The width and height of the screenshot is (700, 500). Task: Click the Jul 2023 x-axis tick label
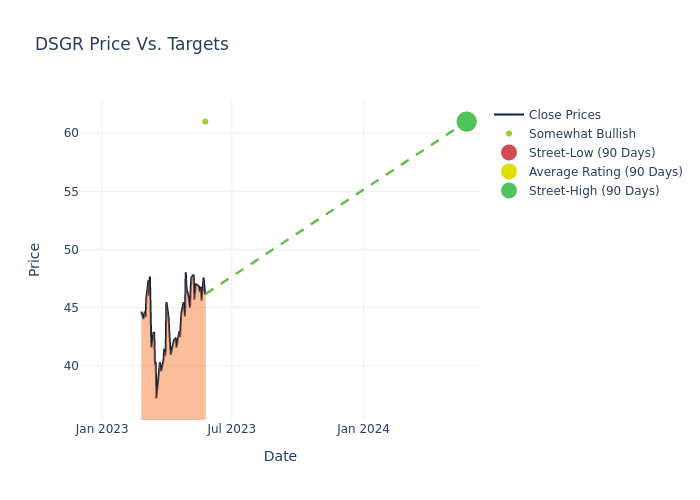(x=231, y=429)
